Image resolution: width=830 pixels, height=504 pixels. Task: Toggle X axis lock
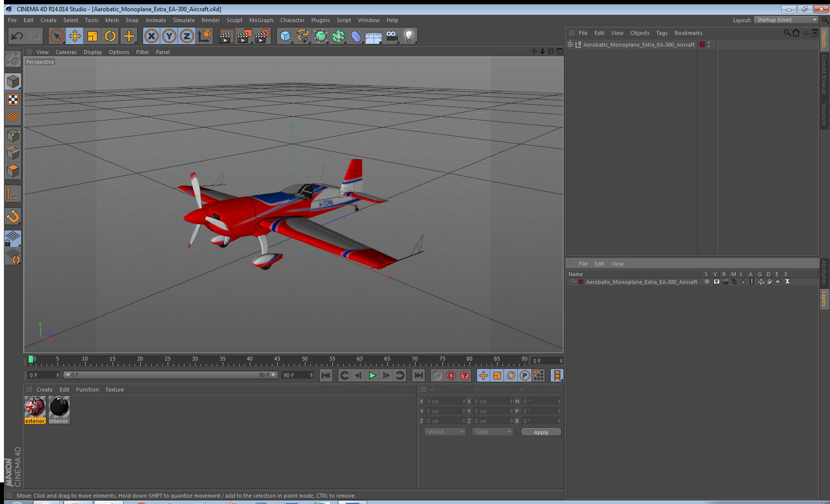point(151,36)
